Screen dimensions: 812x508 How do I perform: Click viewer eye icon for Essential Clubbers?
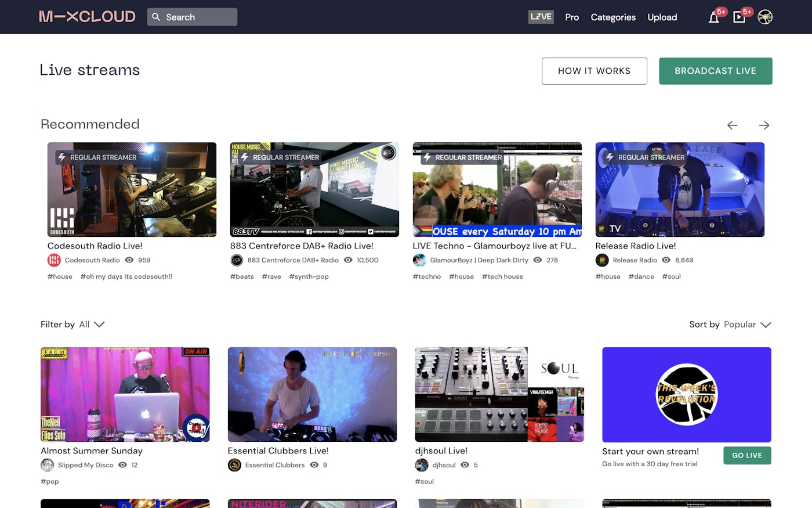314,465
